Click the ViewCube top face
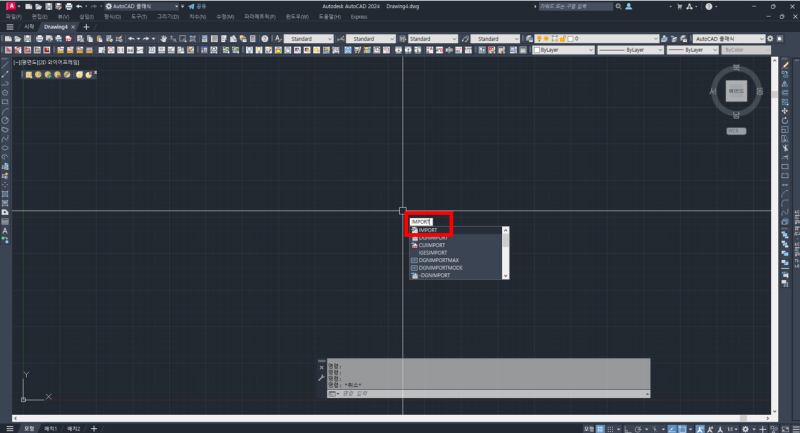 (736, 91)
